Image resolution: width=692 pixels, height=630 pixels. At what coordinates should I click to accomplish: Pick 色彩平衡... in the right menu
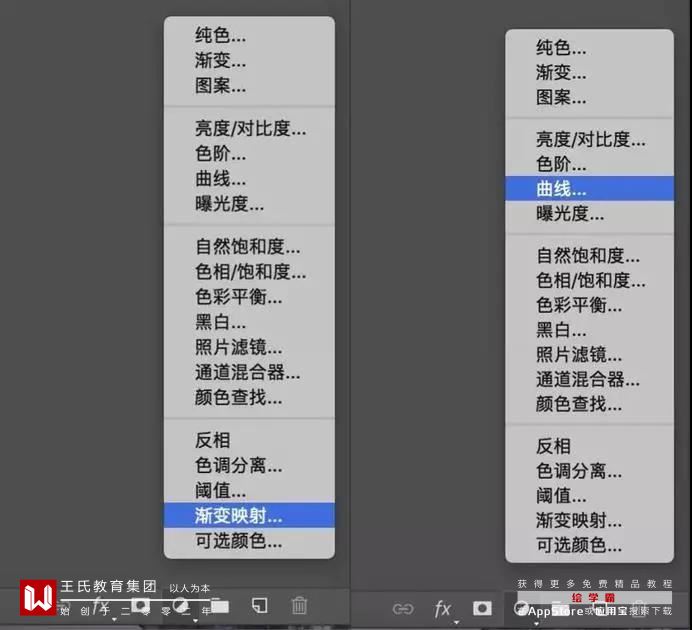click(589, 305)
